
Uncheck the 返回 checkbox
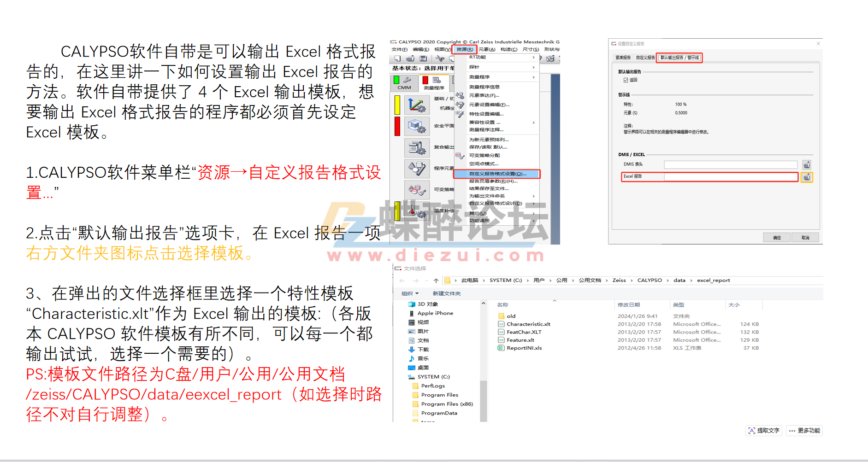(x=626, y=80)
